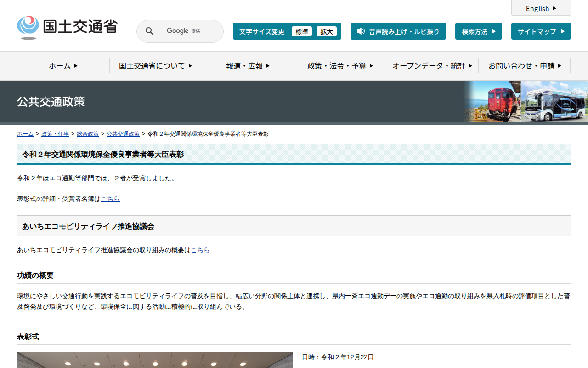The image size is (588, 368).
Task: Click the 表彰式 ceremony photo
Action: pos(155,360)
